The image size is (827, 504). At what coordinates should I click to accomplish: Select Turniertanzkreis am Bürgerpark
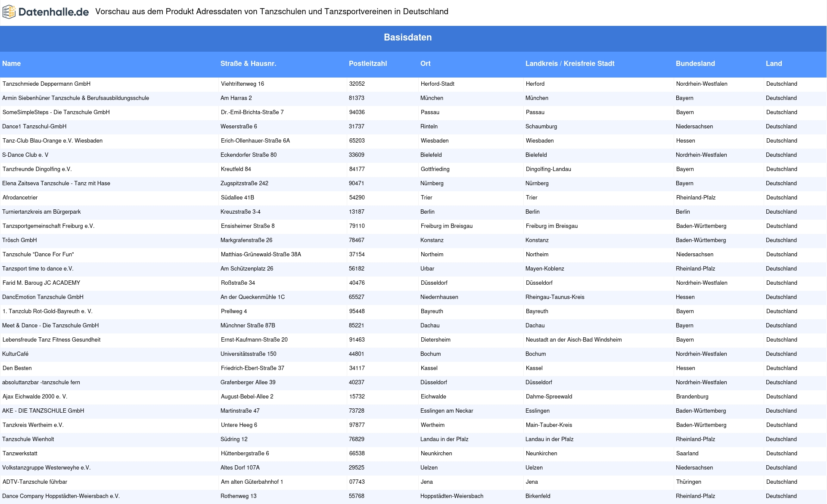click(41, 212)
